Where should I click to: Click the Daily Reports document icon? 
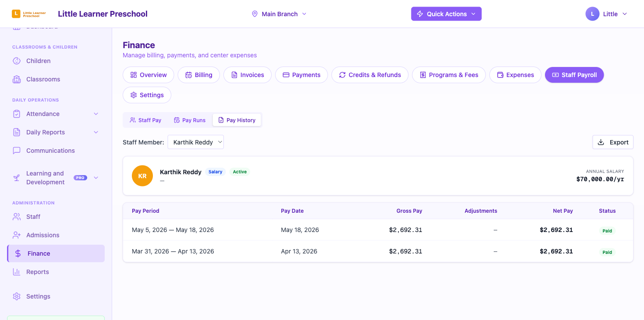(17, 132)
